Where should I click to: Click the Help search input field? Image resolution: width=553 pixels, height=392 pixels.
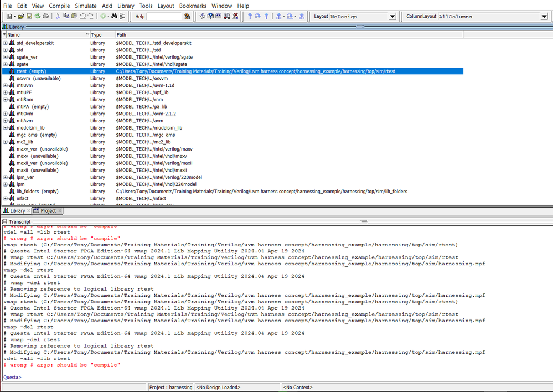(x=164, y=17)
